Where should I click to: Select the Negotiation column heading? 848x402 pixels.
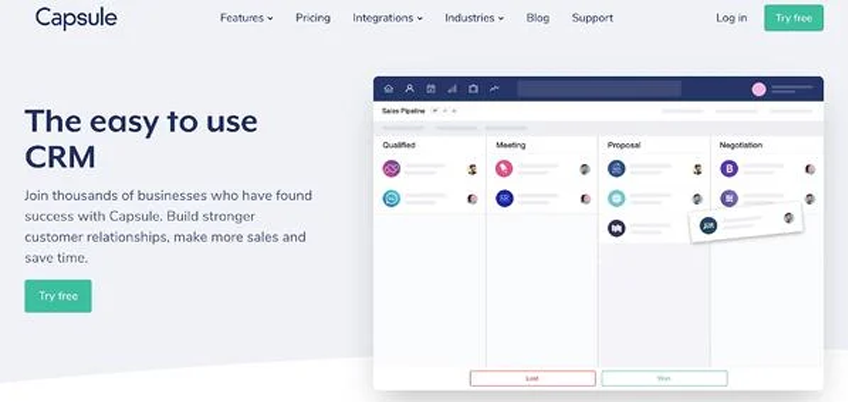(741, 145)
